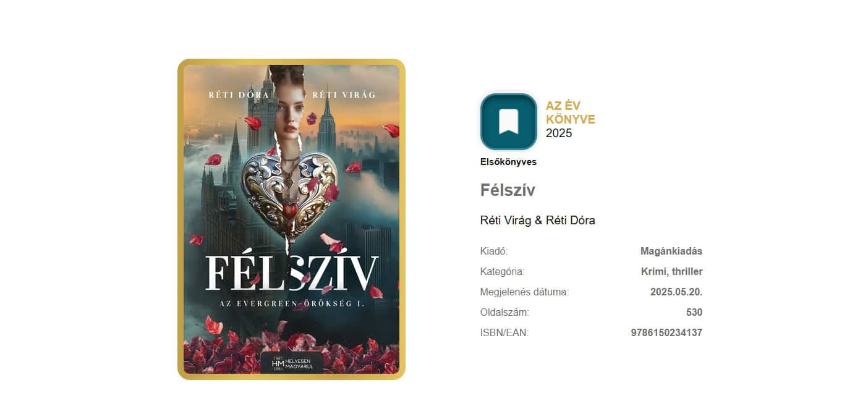Click the Krimi, thriller category value

click(672, 272)
